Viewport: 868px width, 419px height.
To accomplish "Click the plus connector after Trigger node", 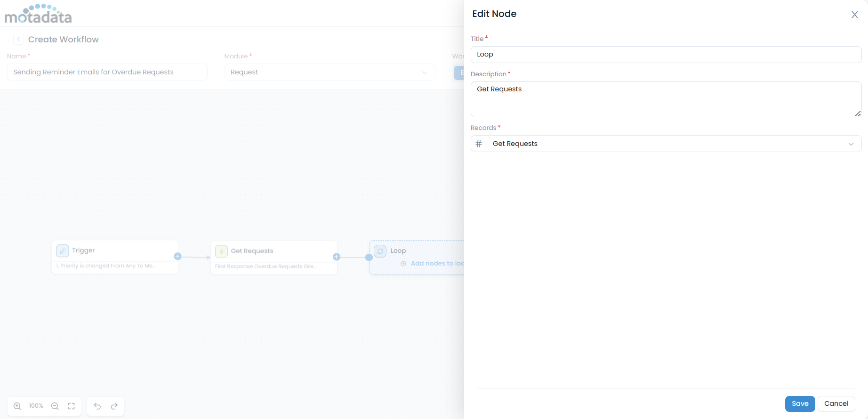I will click(x=177, y=257).
